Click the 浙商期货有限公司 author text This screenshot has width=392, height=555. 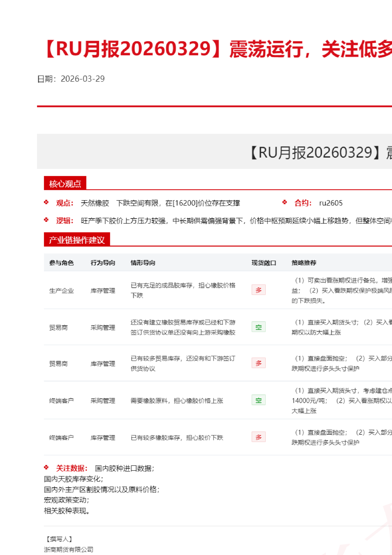(69, 550)
